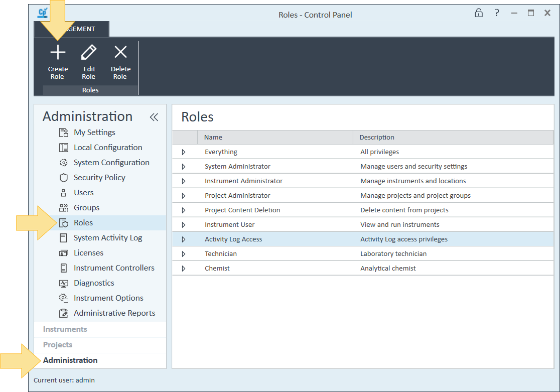Sort roles by Description column header

[x=453, y=137]
